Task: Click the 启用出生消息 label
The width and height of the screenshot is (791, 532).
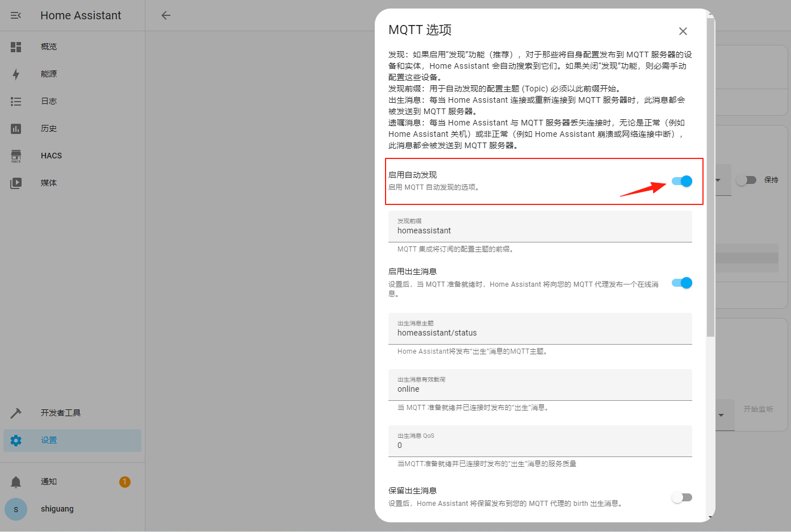Action: [x=413, y=271]
